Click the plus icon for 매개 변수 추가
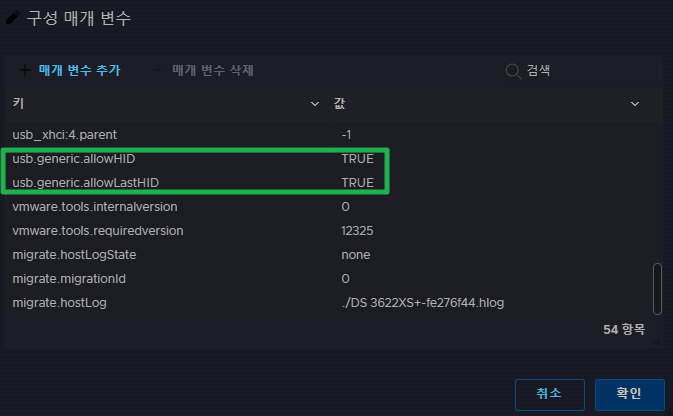The image size is (673, 416). tap(25, 70)
